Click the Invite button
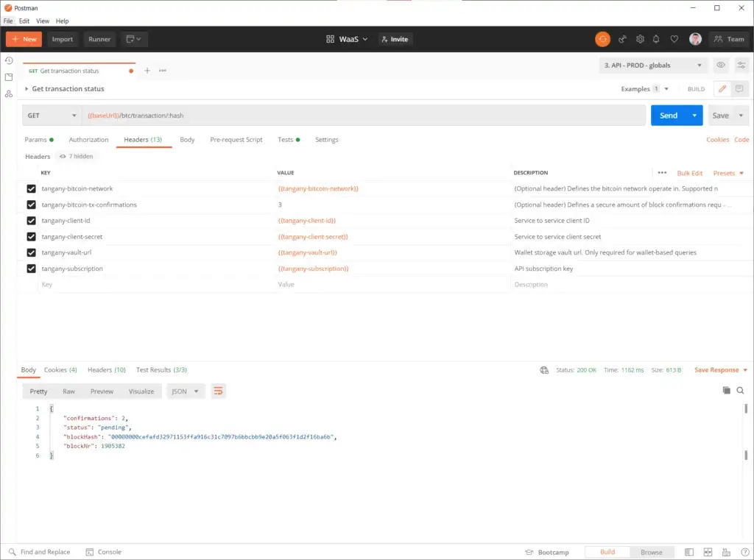754x560 pixels. pos(395,39)
